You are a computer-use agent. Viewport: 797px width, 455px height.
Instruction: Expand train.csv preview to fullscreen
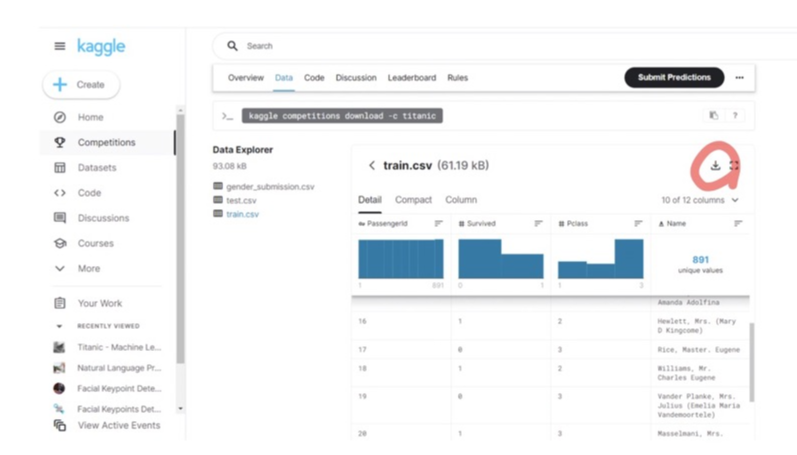tap(734, 165)
